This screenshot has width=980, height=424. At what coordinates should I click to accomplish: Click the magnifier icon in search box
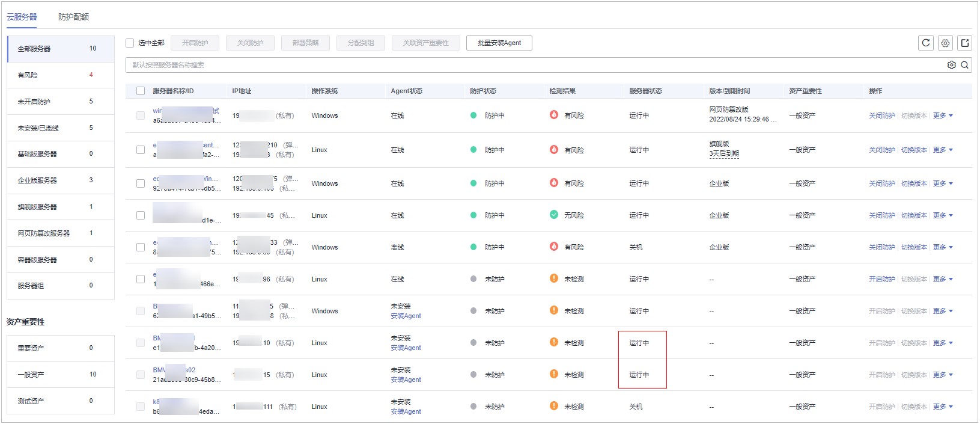tap(964, 65)
